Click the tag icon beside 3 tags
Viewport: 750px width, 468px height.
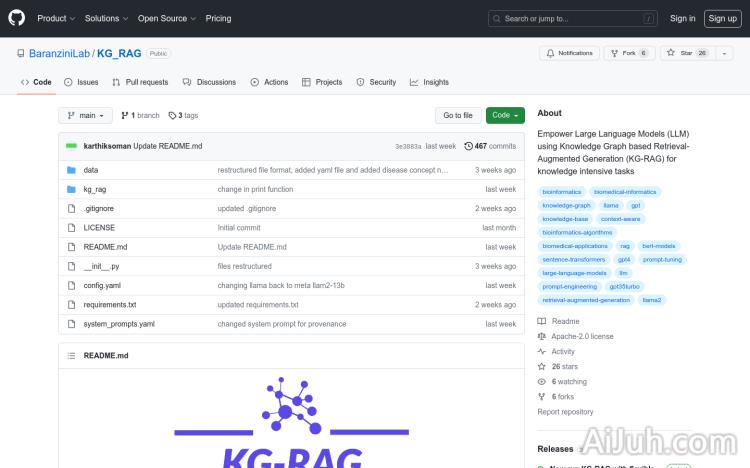(x=172, y=115)
